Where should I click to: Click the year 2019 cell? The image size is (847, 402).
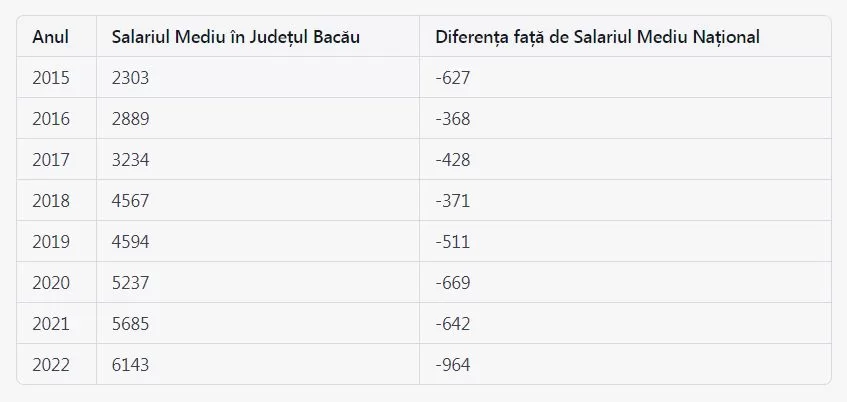pos(51,242)
